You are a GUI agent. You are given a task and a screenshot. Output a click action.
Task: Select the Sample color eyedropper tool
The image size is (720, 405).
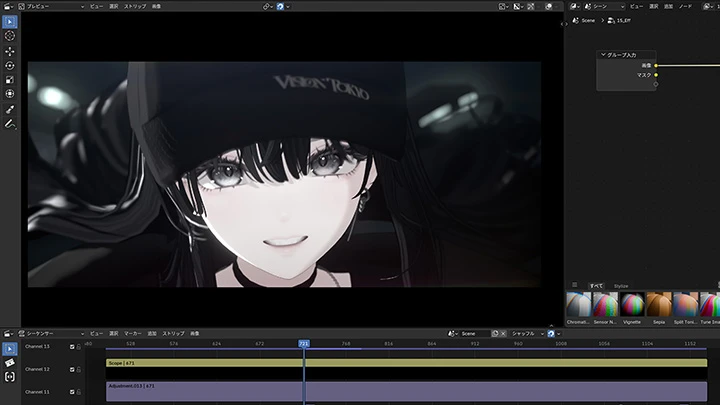pyautogui.click(x=10, y=109)
